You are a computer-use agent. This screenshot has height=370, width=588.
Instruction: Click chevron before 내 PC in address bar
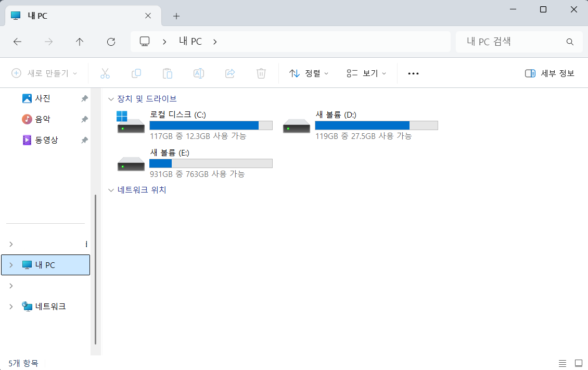164,42
